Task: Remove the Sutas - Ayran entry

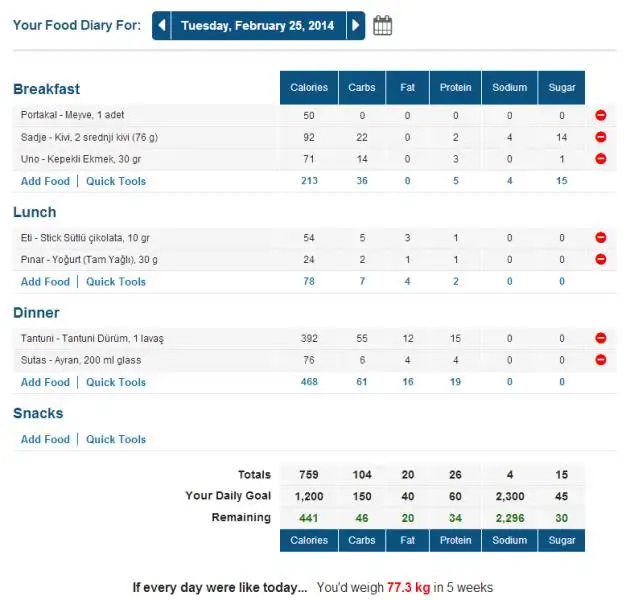Action: click(x=600, y=360)
